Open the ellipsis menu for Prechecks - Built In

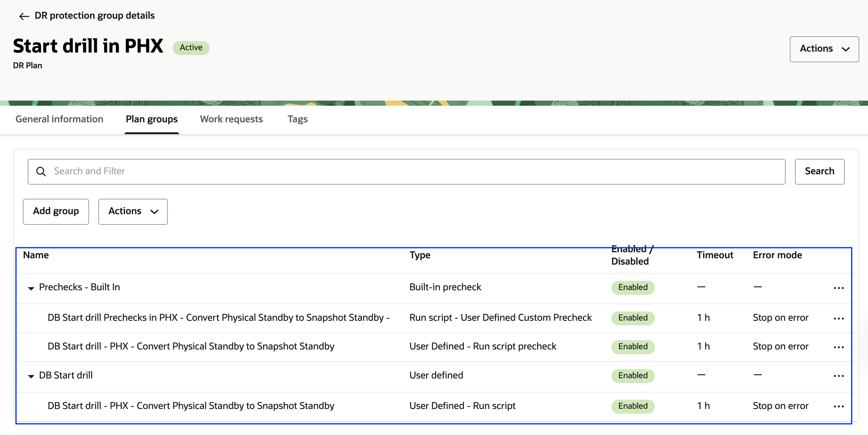point(839,287)
